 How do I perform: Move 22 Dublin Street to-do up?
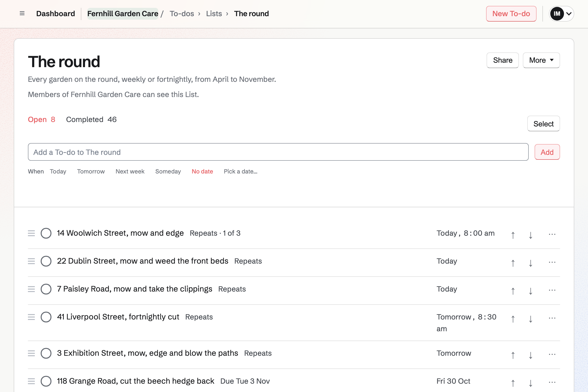pos(513,263)
